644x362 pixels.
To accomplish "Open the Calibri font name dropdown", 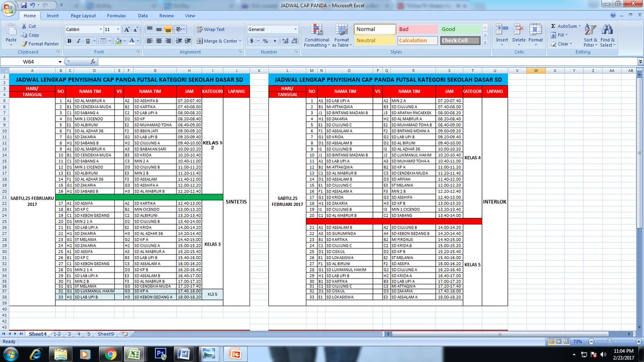I will click(x=100, y=29).
